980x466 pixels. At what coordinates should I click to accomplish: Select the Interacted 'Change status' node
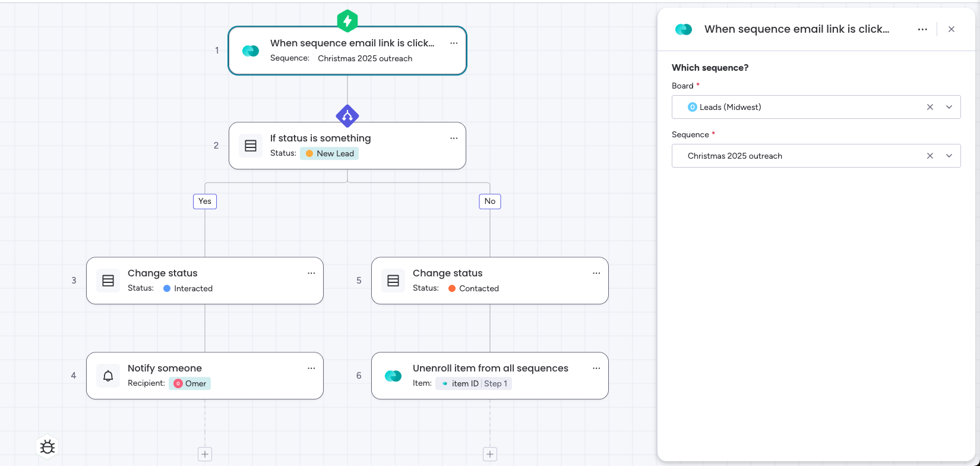[205, 281]
